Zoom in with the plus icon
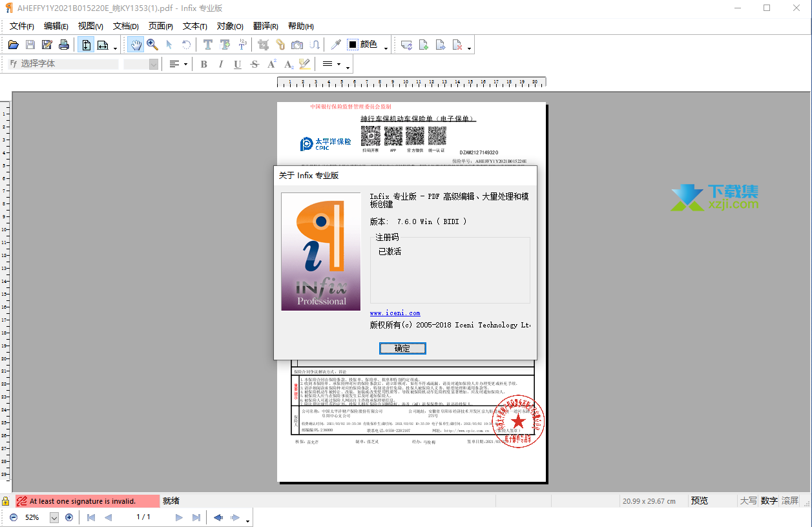 pyautogui.click(x=69, y=517)
